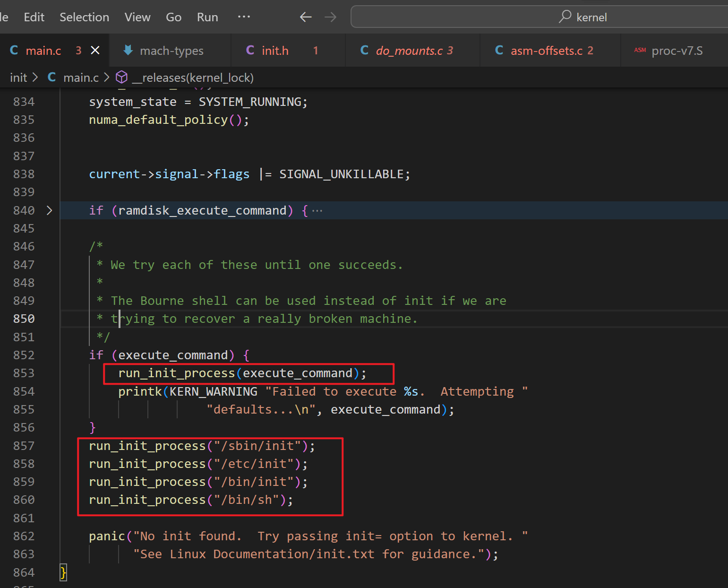728x588 pixels.
Task: Click the main.c breadcrumb
Action: tap(81, 78)
